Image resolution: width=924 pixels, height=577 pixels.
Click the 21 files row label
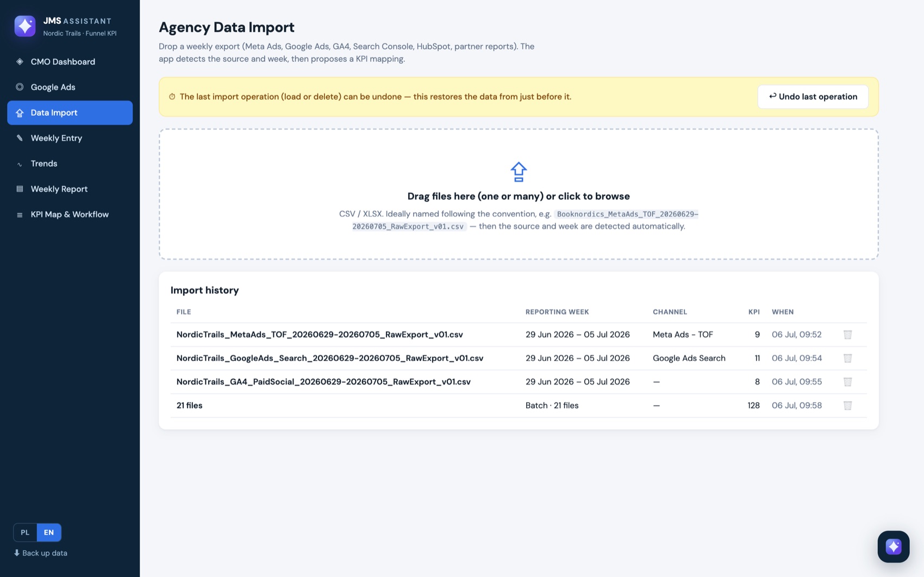189,405
